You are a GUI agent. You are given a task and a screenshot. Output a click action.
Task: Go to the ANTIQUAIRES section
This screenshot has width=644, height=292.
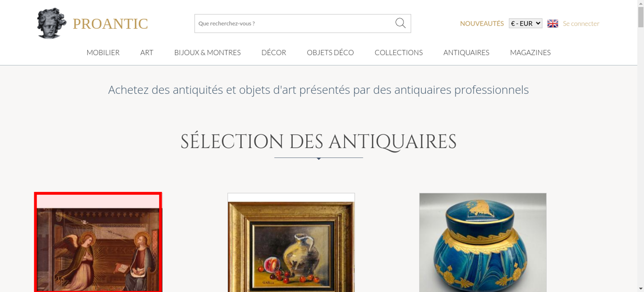click(x=466, y=52)
